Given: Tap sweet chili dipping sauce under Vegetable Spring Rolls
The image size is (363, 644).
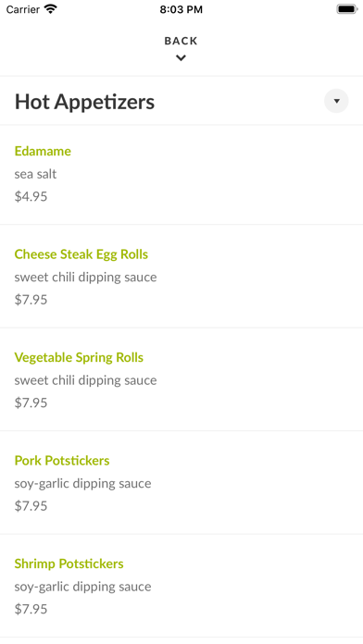Looking at the screenshot, I should tap(85, 380).
